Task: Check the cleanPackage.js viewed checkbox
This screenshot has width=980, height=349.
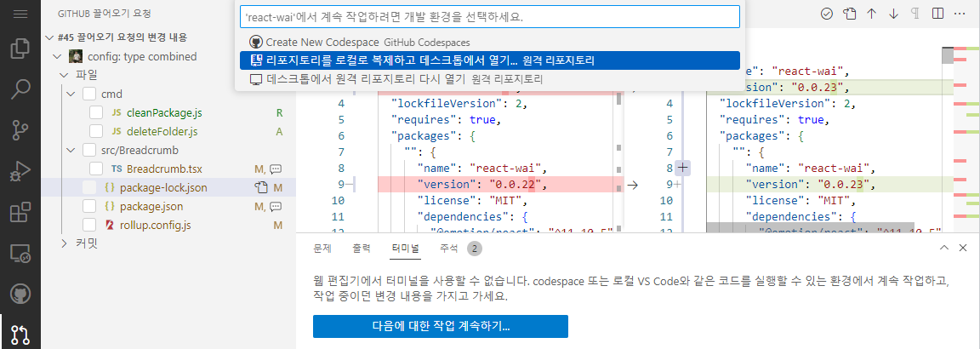Action: click(x=95, y=112)
